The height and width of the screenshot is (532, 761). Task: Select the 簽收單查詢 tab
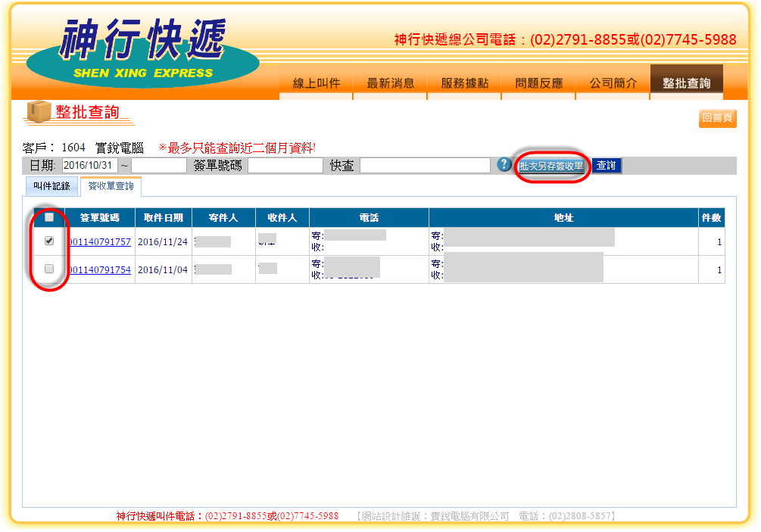pos(111,185)
